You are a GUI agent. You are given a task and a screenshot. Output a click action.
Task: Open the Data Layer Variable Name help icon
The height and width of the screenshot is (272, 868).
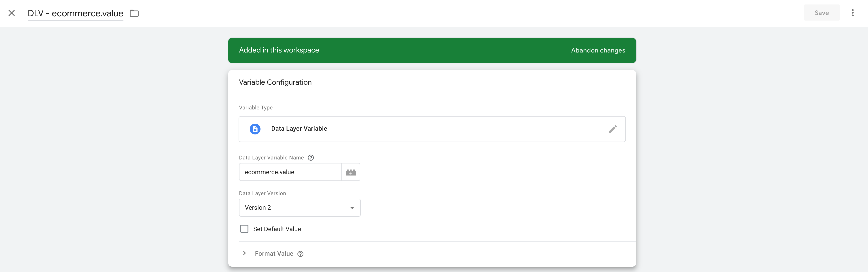coord(311,157)
